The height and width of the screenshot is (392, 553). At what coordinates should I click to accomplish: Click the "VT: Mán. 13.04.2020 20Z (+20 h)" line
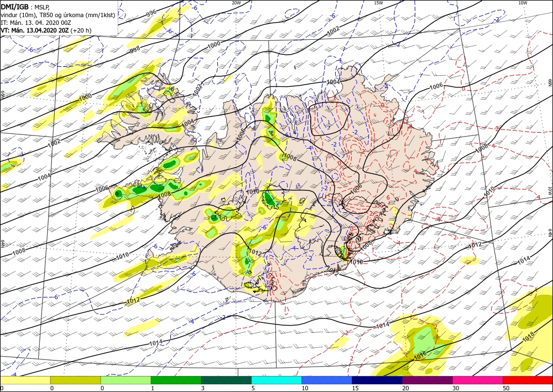point(46,30)
